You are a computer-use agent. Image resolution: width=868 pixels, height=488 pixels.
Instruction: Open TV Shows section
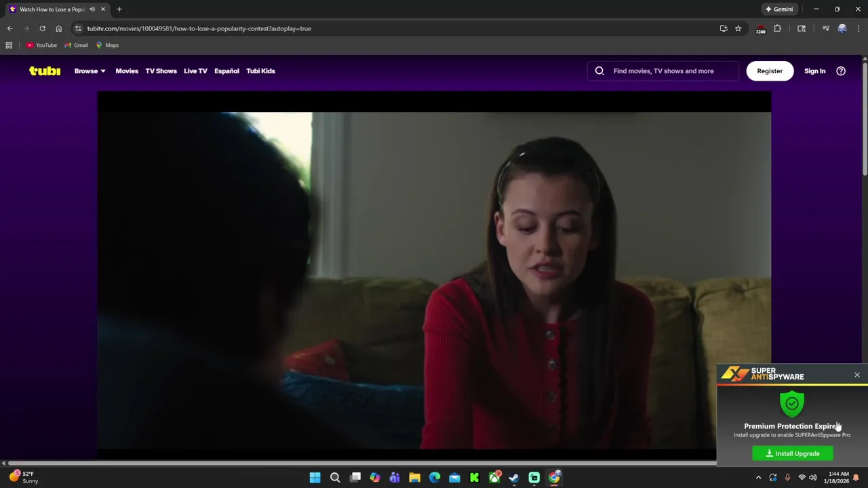(161, 70)
